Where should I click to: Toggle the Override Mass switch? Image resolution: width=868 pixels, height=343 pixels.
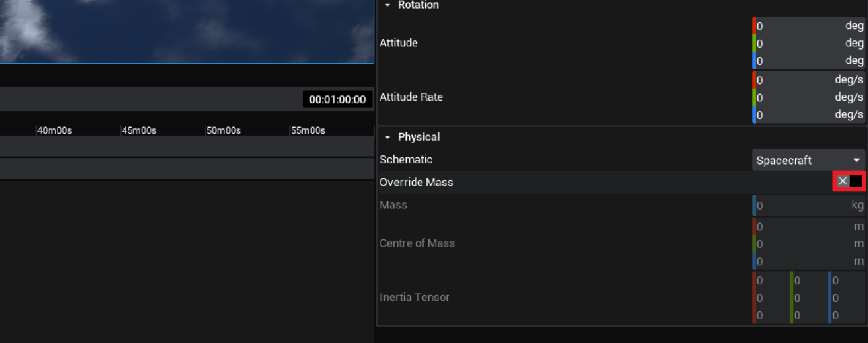pyautogui.click(x=849, y=181)
